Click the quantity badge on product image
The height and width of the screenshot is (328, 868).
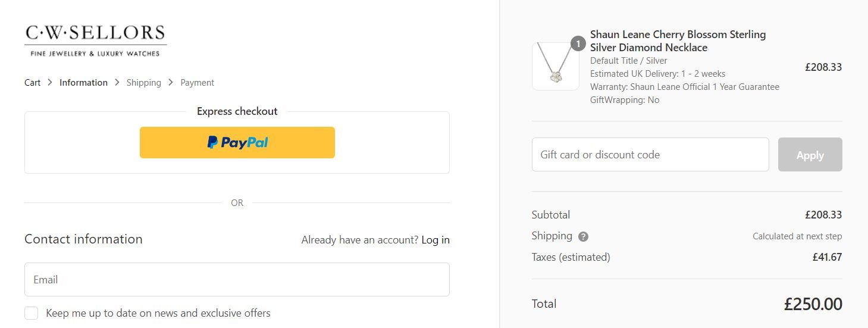click(578, 44)
